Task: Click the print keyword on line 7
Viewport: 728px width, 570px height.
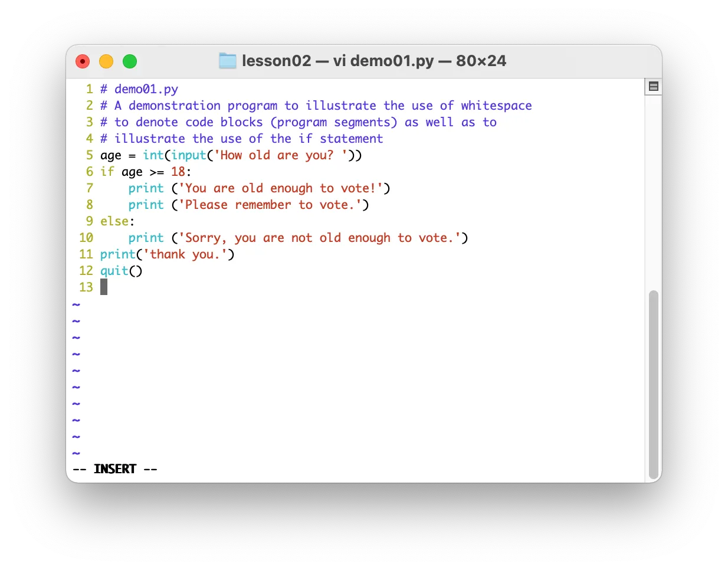Action: click(x=146, y=188)
